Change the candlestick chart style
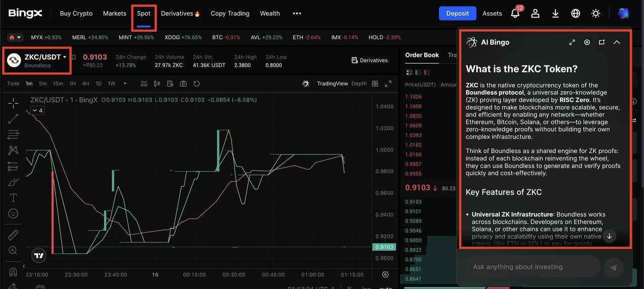Viewport: 644px width, 289px height. click(157, 84)
